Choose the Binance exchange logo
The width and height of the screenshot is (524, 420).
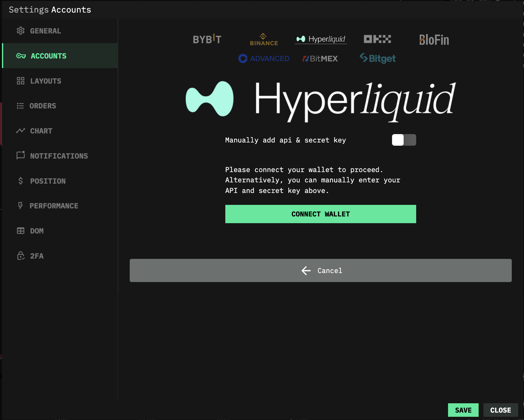(264, 40)
